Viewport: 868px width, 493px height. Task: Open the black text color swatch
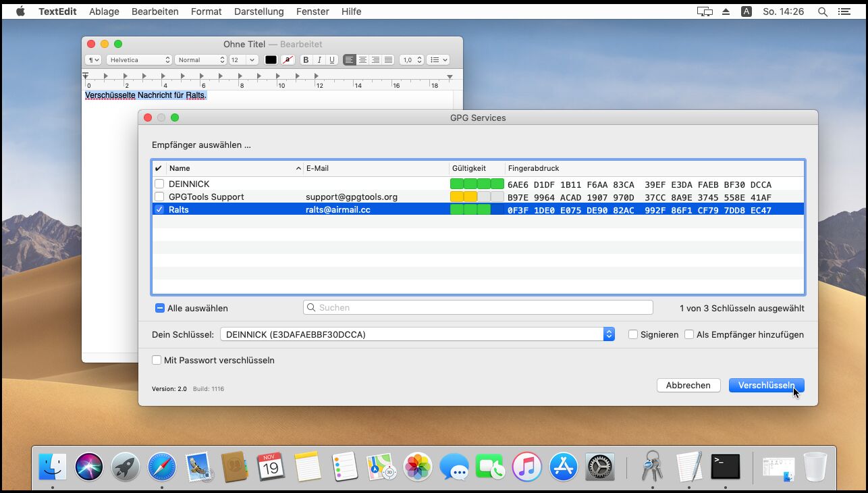pos(271,60)
